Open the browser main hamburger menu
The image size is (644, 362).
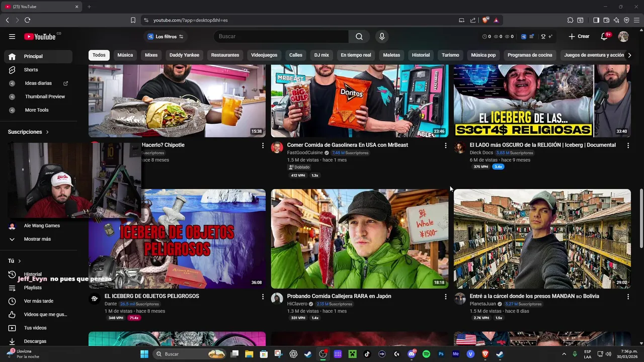636,20
